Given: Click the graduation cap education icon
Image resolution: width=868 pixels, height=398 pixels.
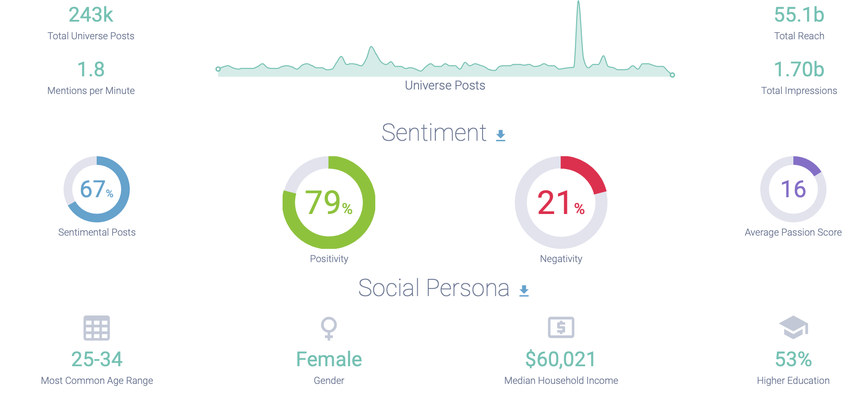Looking at the screenshot, I should (793, 327).
